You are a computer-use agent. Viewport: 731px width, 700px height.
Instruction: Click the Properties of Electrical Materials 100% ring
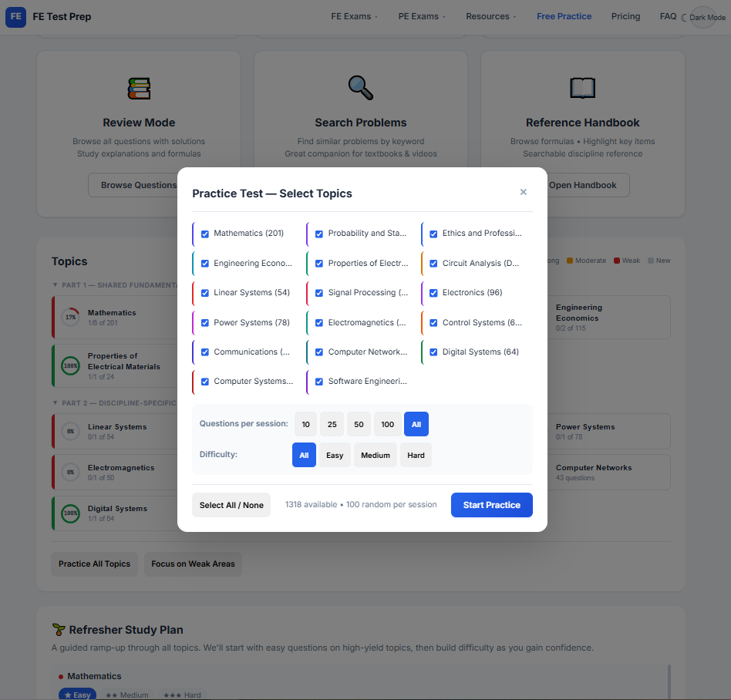click(70, 365)
